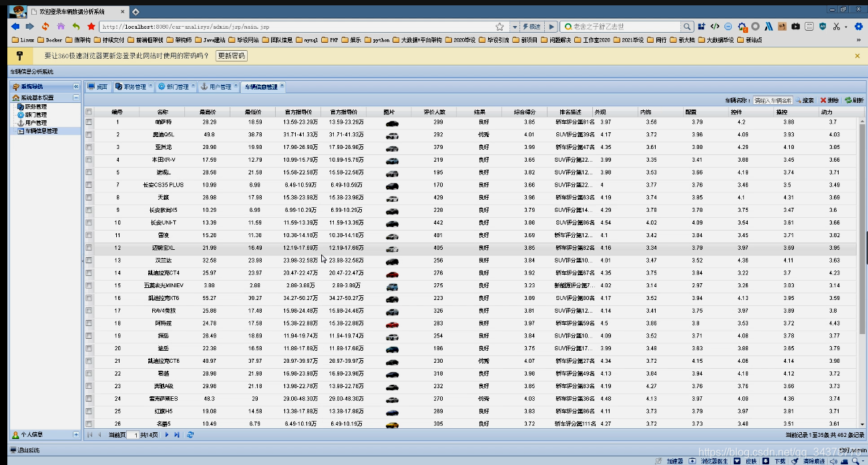Screen dimensions: 868x465
Task: Sort by the 最高价 column header
Action: 209,112
